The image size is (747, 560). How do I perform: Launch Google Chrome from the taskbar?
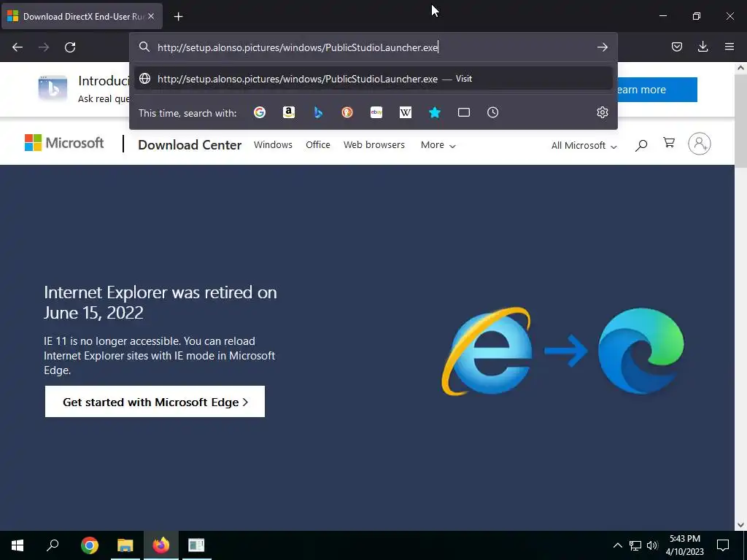pyautogui.click(x=90, y=545)
